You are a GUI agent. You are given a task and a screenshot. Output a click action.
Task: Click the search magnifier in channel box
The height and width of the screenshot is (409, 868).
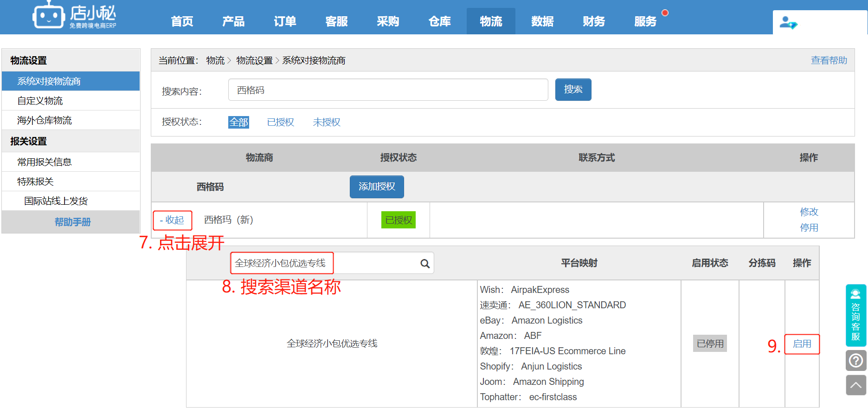(424, 264)
